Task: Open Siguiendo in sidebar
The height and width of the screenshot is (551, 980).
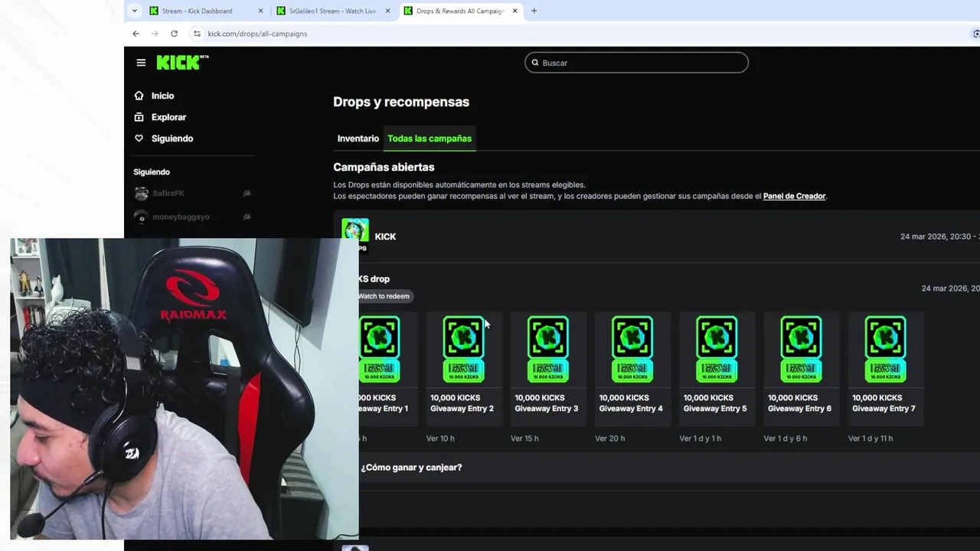Action: pos(172,139)
